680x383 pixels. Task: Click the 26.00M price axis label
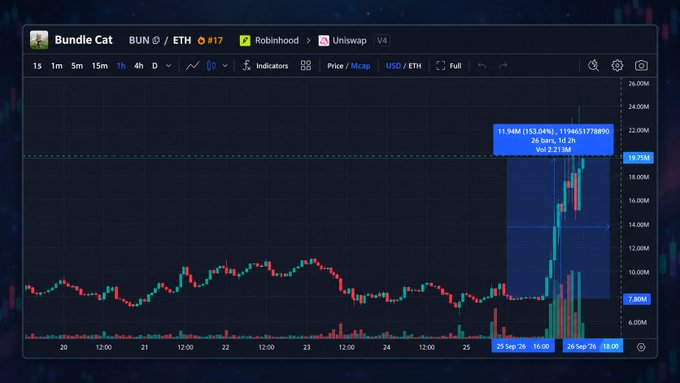[x=638, y=83]
